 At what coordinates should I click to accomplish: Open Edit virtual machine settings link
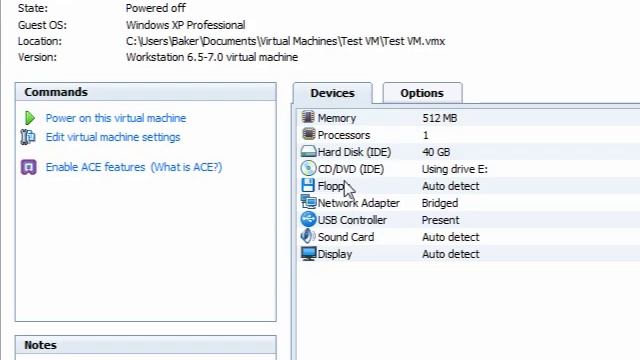pyautogui.click(x=113, y=137)
